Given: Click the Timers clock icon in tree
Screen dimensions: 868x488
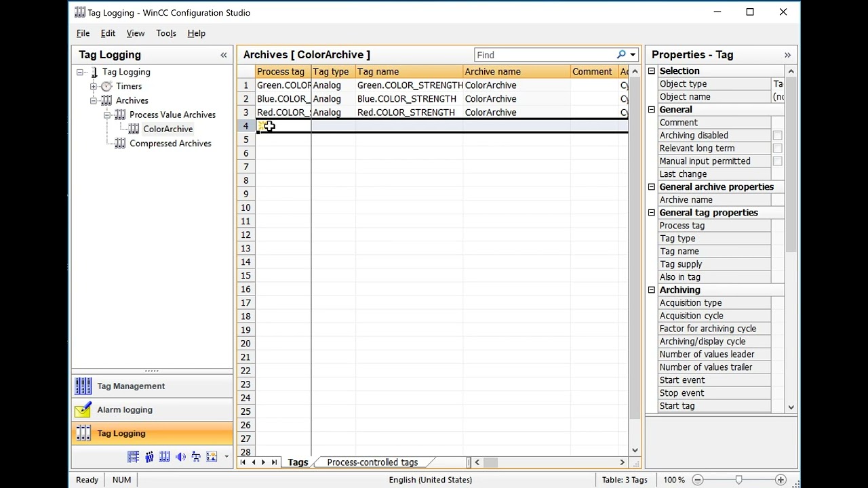Looking at the screenshot, I should pyautogui.click(x=106, y=86).
